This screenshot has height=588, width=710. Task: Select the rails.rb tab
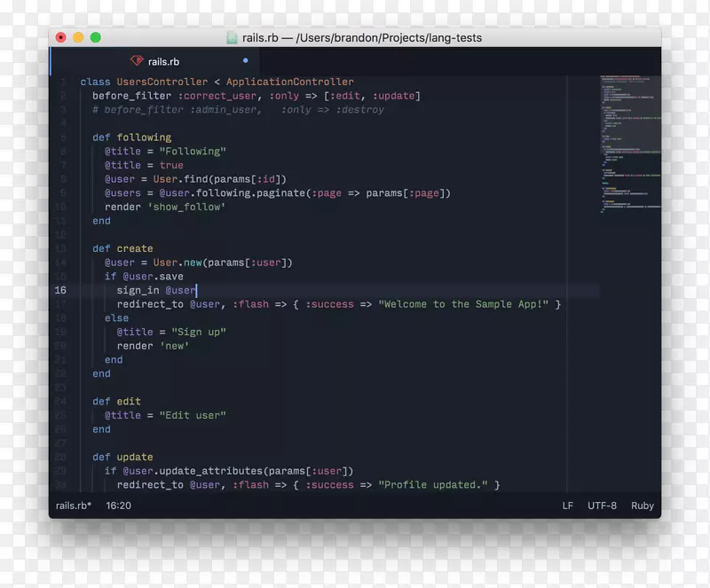tap(163, 61)
